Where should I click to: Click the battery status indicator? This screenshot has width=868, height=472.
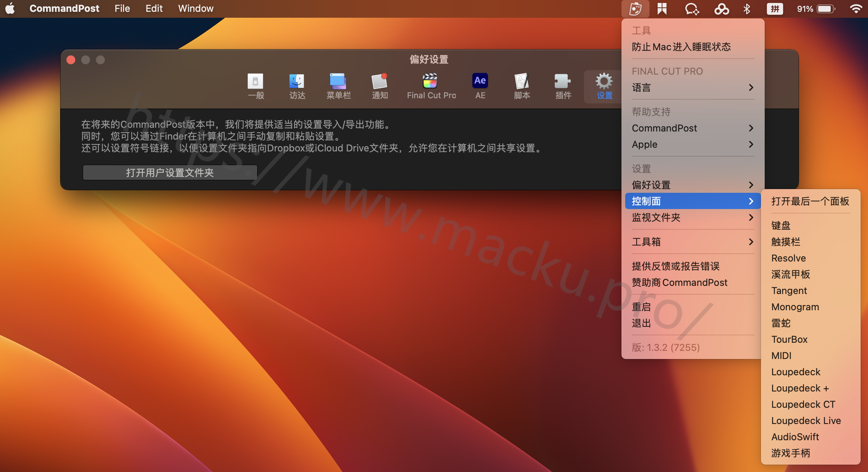click(x=816, y=9)
